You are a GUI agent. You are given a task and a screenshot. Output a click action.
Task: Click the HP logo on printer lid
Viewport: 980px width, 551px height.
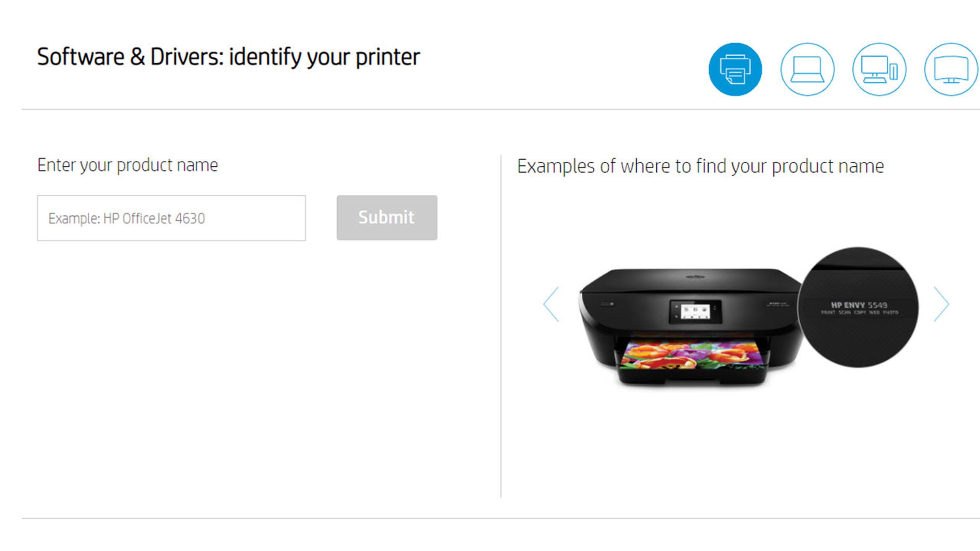click(695, 277)
